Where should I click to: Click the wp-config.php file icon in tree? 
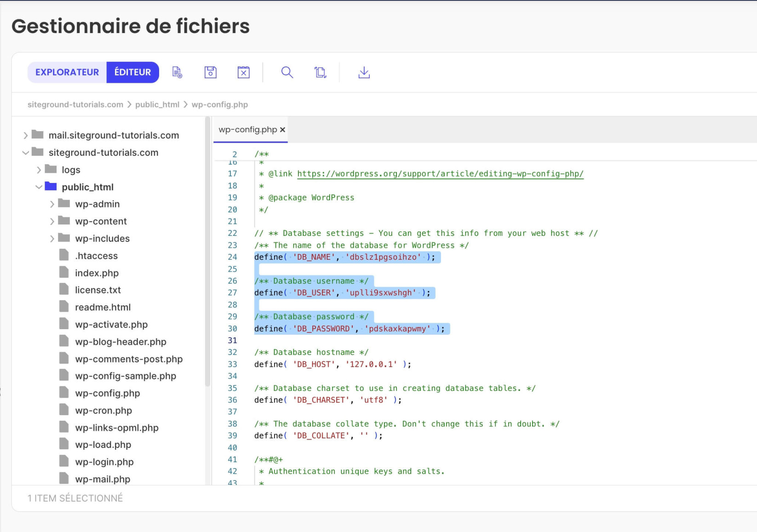(64, 393)
